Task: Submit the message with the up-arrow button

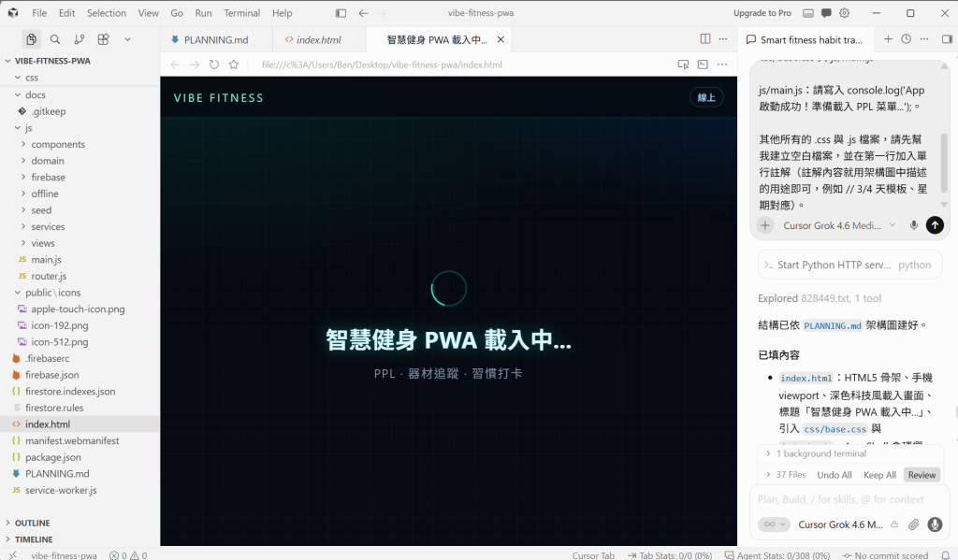Action: coord(935,225)
